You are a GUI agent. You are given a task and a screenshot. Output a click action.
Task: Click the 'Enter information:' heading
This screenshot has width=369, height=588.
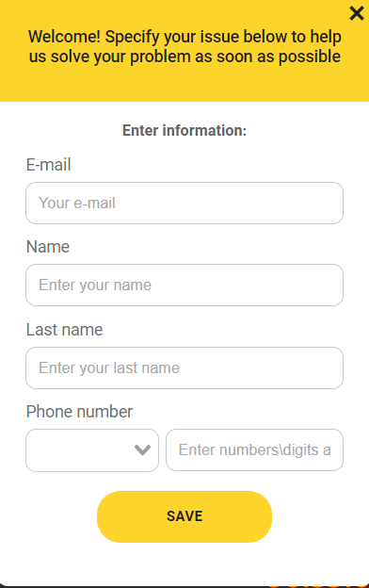184,130
